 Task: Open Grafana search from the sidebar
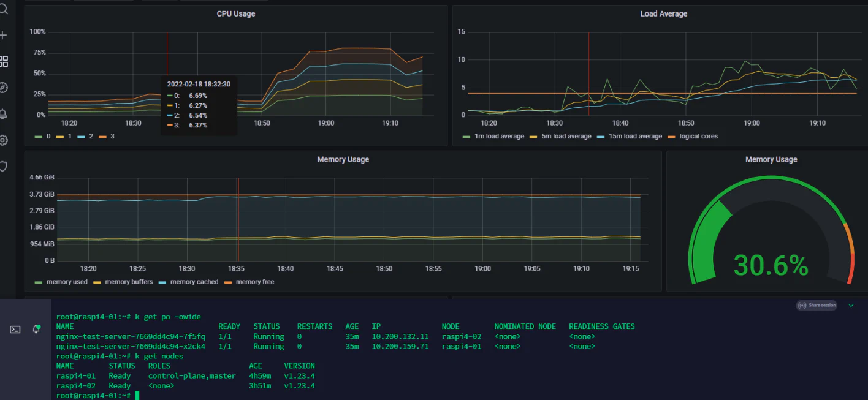pos(3,9)
